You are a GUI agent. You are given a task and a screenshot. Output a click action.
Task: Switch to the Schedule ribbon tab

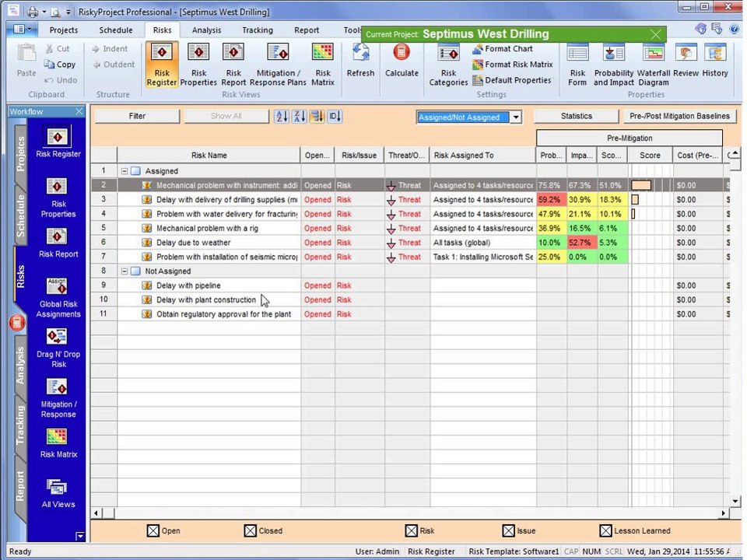pos(116,30)
